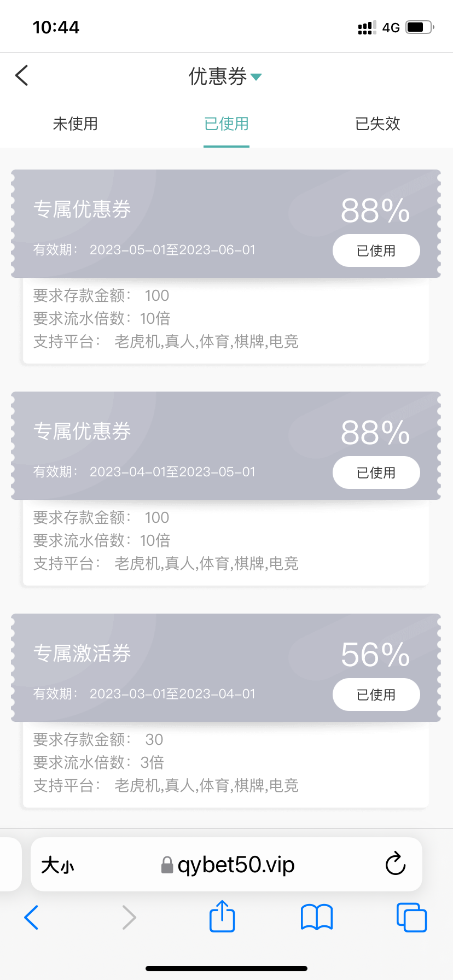Tap the back arrow in coupon header
Viewport: 453px width, 980px height.
(22, 75)
